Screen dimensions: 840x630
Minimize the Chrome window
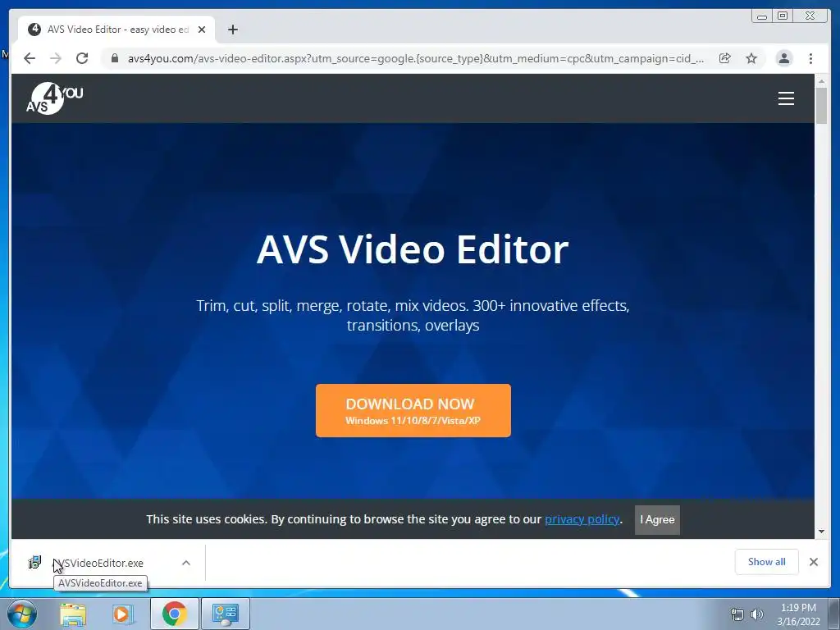pos(762,16)
